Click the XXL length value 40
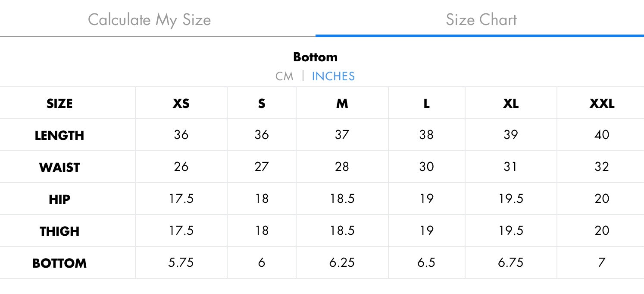This screenshot has width=644, height=294. 602,135
